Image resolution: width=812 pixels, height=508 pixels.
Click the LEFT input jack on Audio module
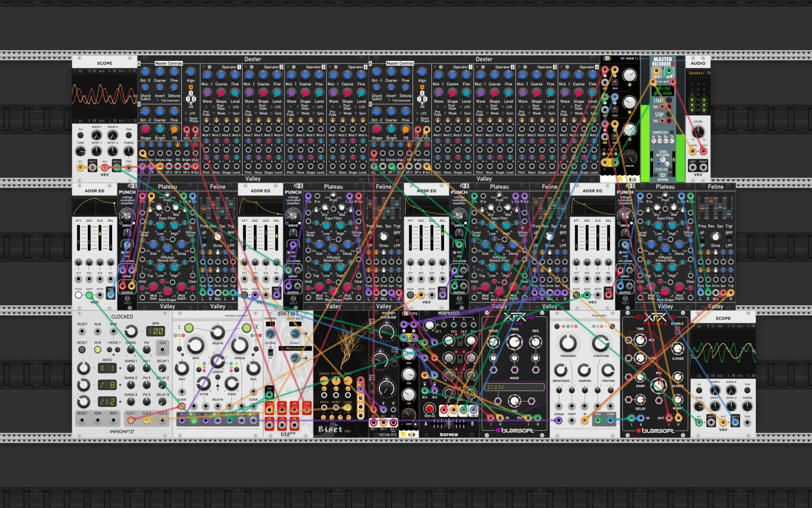(x=693, y=167)
